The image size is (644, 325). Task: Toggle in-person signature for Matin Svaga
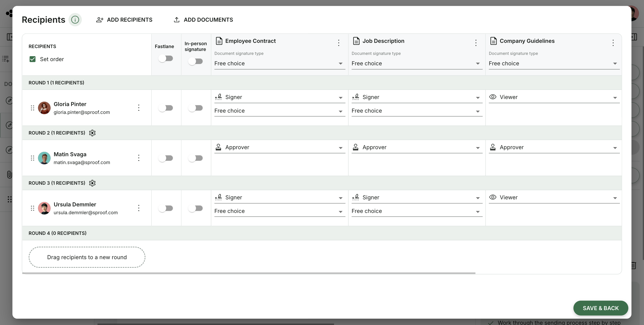coord(195,158)
